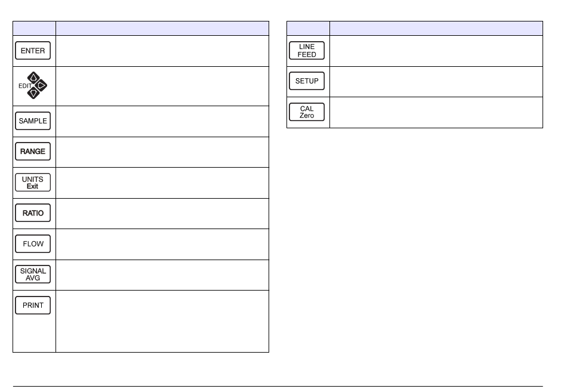Click the UNITS Exit key
This screenshot has width=567, height=392.
(33, 183)
